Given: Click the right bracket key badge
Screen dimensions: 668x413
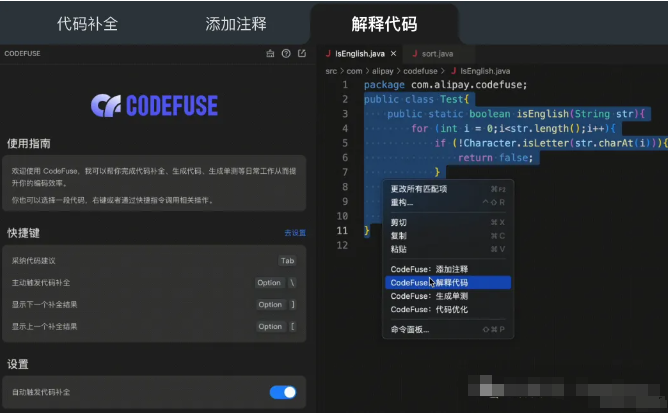Looking at the screenshot, I should [x=293, y=304].
